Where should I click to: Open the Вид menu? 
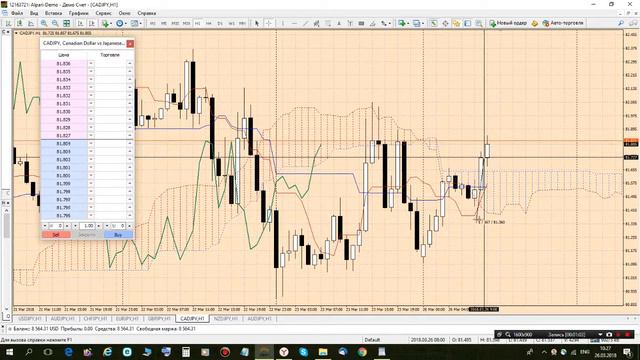[34, 13]
